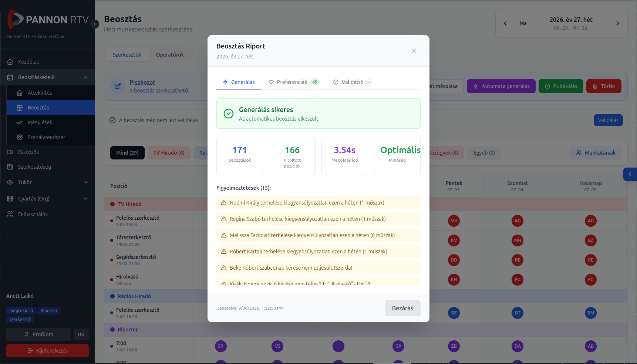Click the Automata generálás button
The height and width of the screenshot is (364, 637).
coord(501,86)
